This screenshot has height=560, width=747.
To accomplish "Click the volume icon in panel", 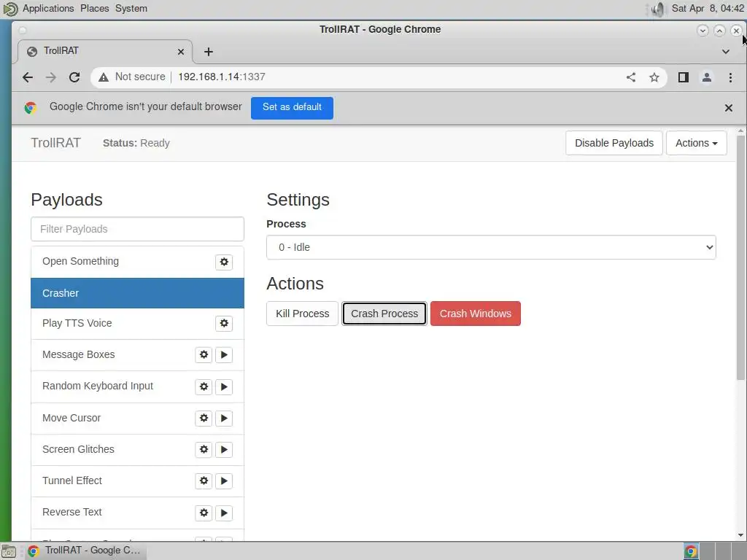I will click(658, 9).
